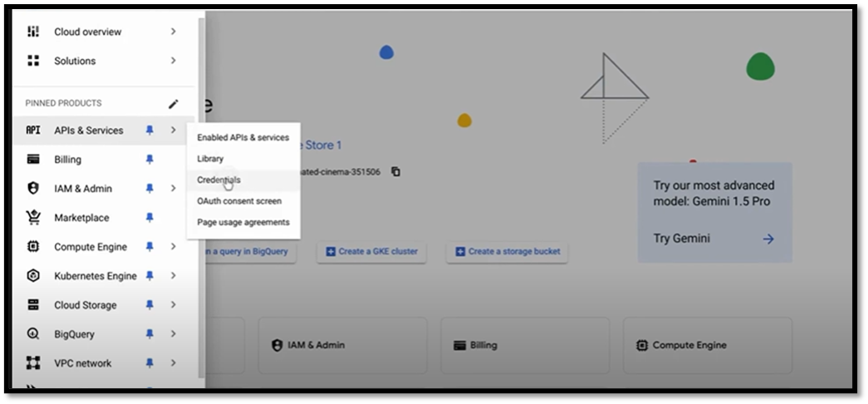Viewport: 868px width, 404px height.
Task: Expand the Cloud Storage submenu chevron
Action: 174,305
